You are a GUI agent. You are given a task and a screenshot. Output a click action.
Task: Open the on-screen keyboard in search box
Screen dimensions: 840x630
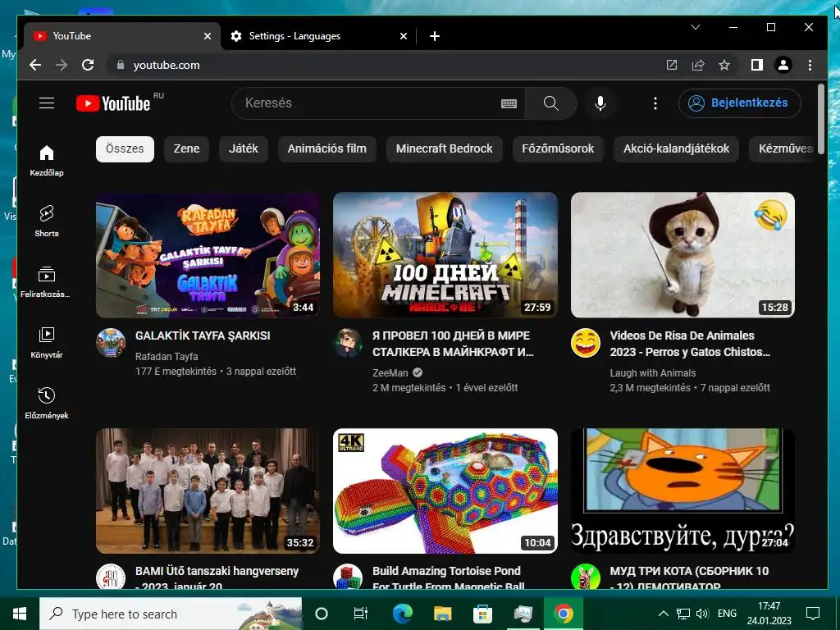pyautogui.click(x=509, y=103)
